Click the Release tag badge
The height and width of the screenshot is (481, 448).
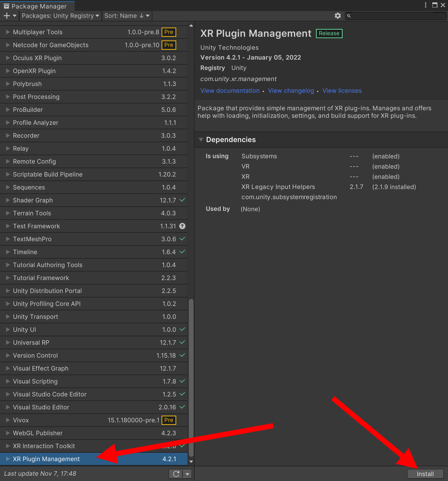pyautogui.click(x=329, y=33)
